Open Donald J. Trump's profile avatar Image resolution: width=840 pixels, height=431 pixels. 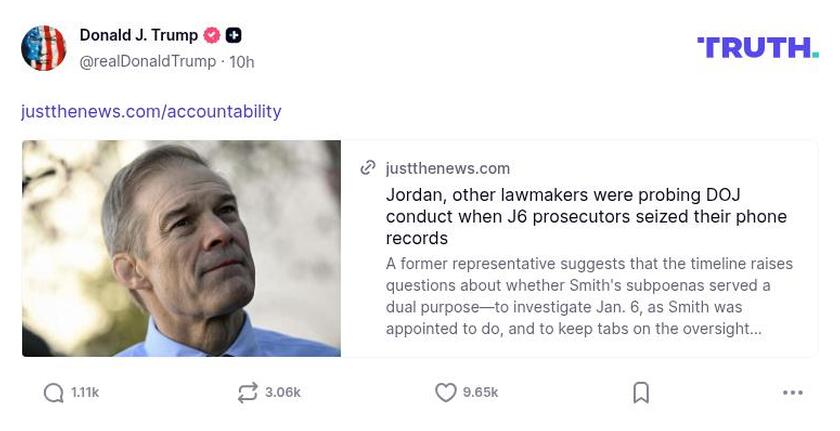click(x=44, y=48)
